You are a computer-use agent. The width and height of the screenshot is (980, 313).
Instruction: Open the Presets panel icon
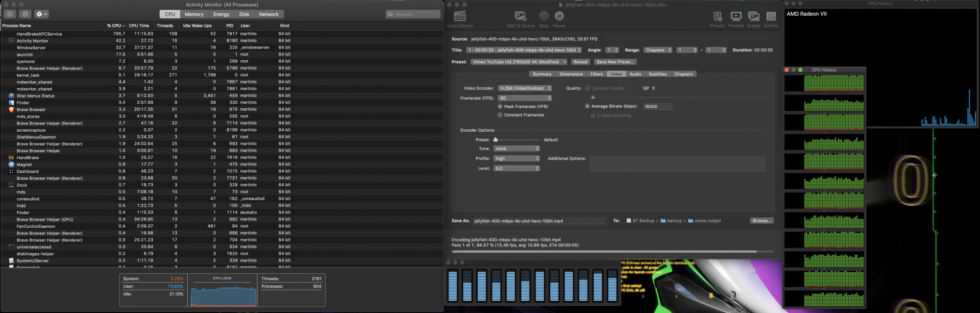717,16
